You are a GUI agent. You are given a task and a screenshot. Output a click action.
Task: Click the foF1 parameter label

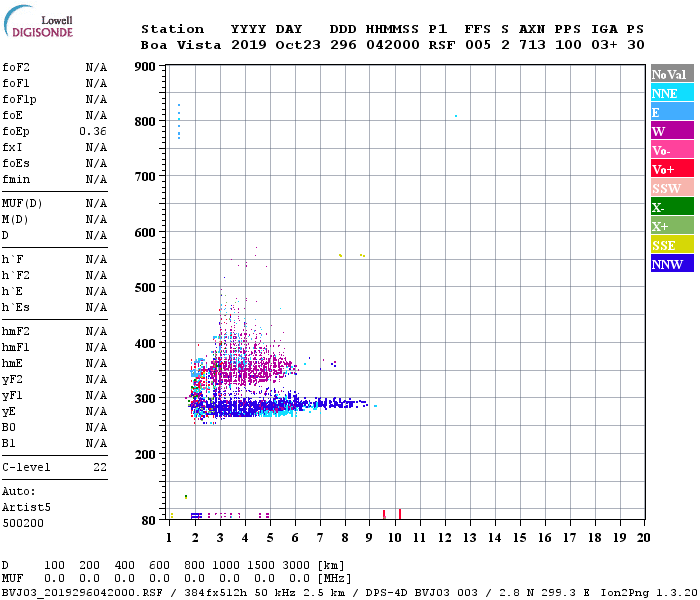16,83
